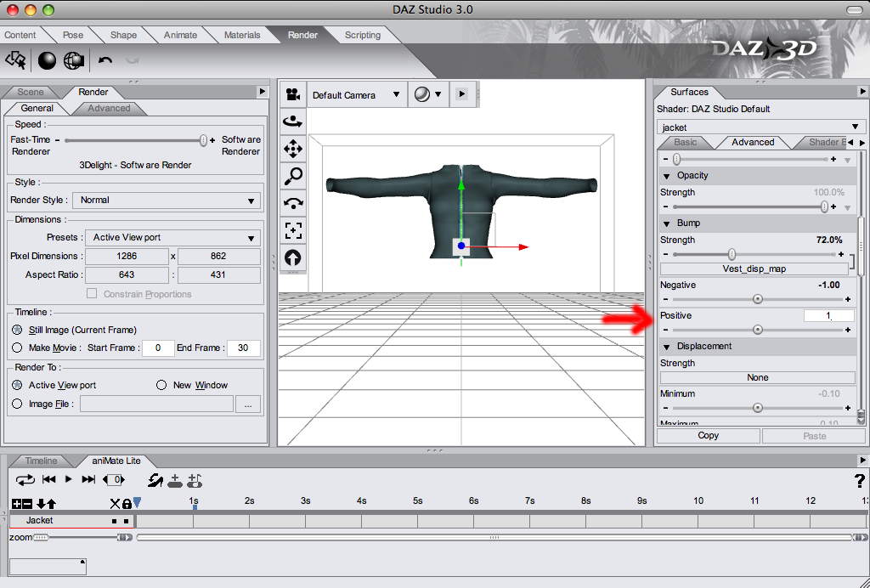
Task: Select the Image File radio button
Action: tap(17, 404)
